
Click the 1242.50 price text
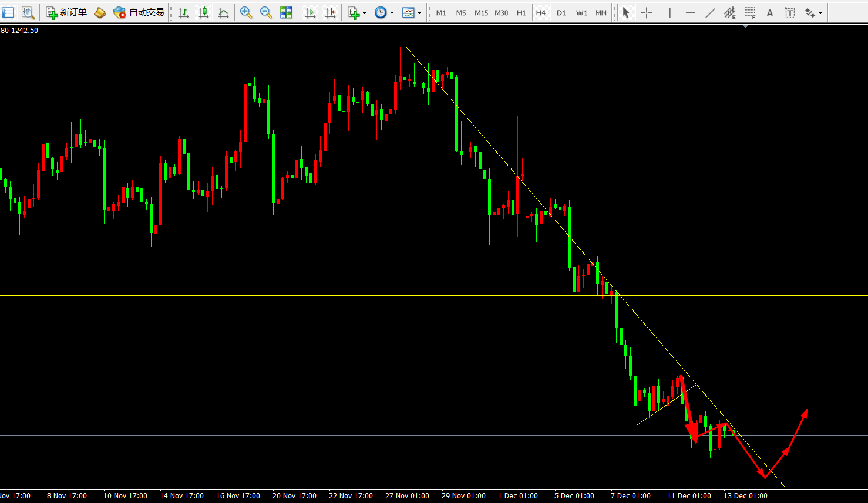click(x=25, y=31)
